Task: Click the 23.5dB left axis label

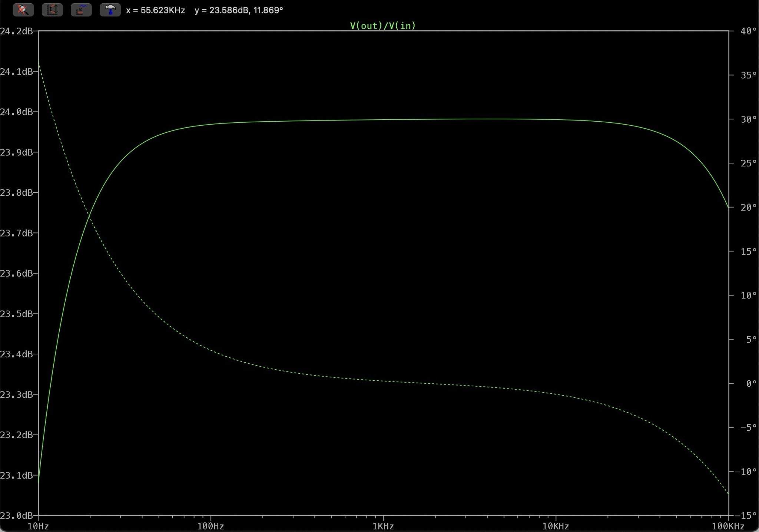Action: point(17,314)
